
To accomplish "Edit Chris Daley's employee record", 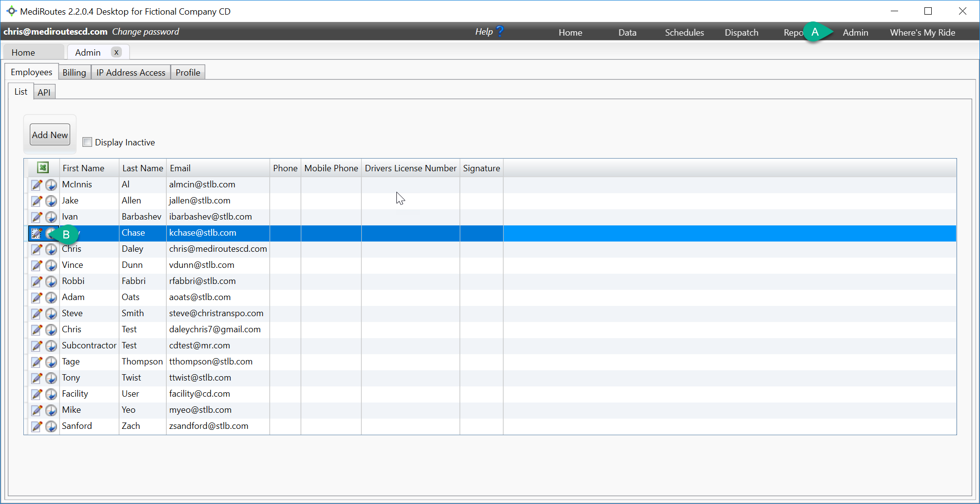I will click(x=37, y=249).
